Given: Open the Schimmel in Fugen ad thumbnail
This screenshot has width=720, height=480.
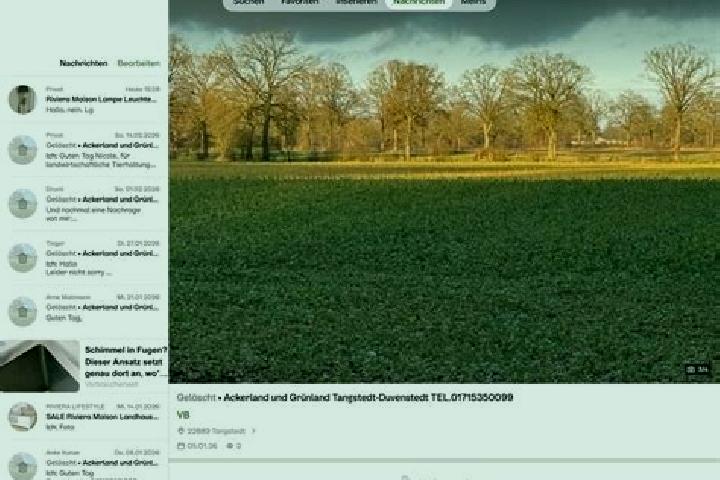Looking at the screenshot, I should 40,366.
